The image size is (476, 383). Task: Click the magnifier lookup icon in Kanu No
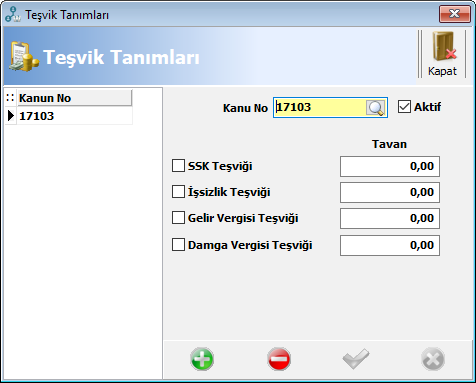375,108
